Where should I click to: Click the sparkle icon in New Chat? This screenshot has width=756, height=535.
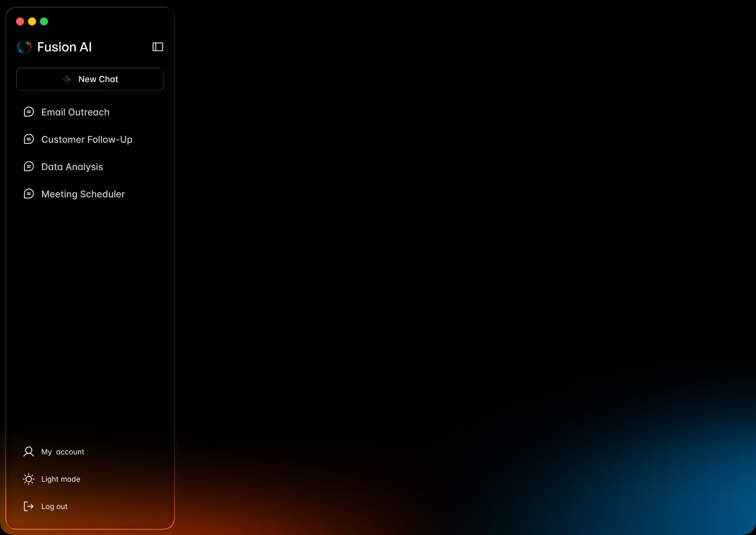point(67,79)
